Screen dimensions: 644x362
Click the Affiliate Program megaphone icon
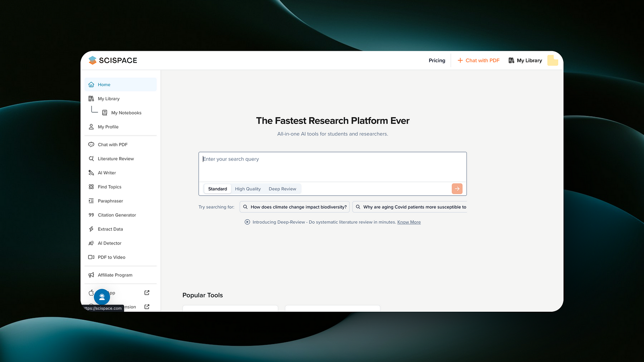[91, 275]
